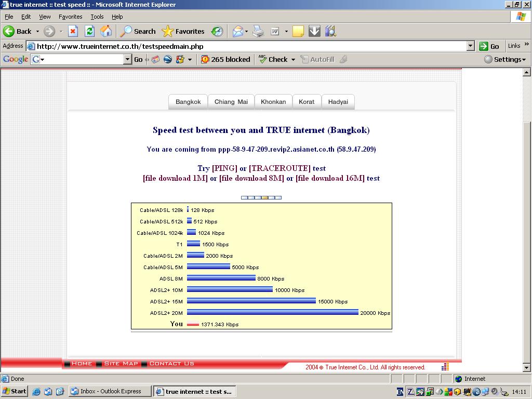Click the yellow note toolbar icon
Screen dimensions: 532x399
[298, 32]
